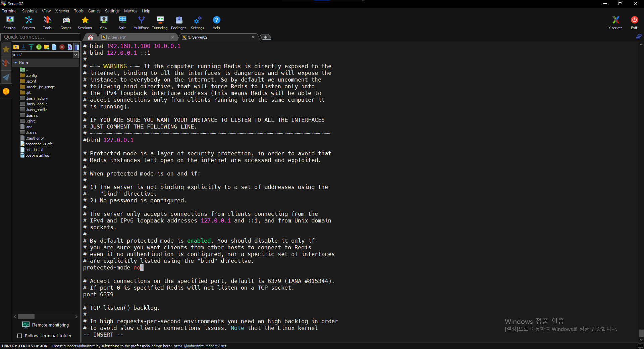This screenshot has width=644, height=349.
Task: Select the .bashrc file
Action: [29, 115]
